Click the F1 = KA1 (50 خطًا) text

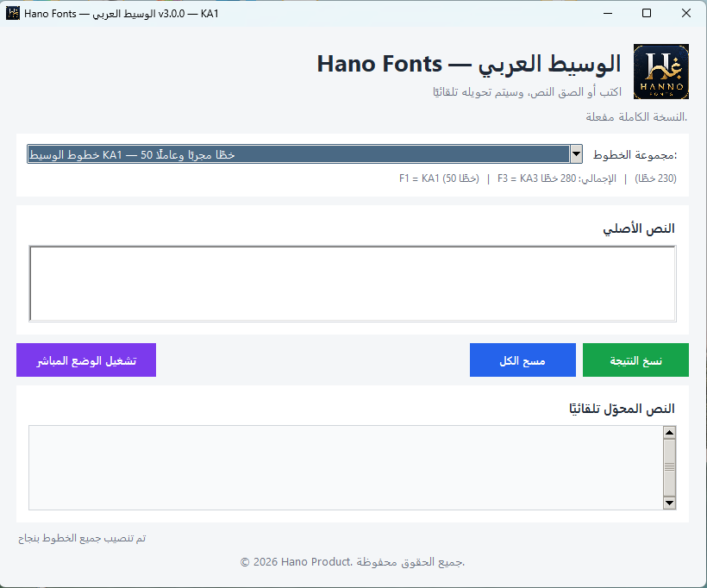(x=439, y=178)
